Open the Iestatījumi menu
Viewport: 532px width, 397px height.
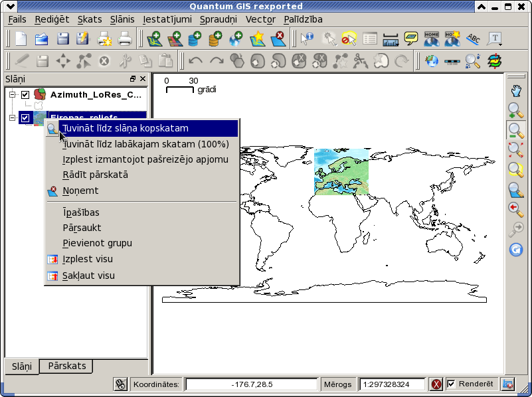point(167,20)
